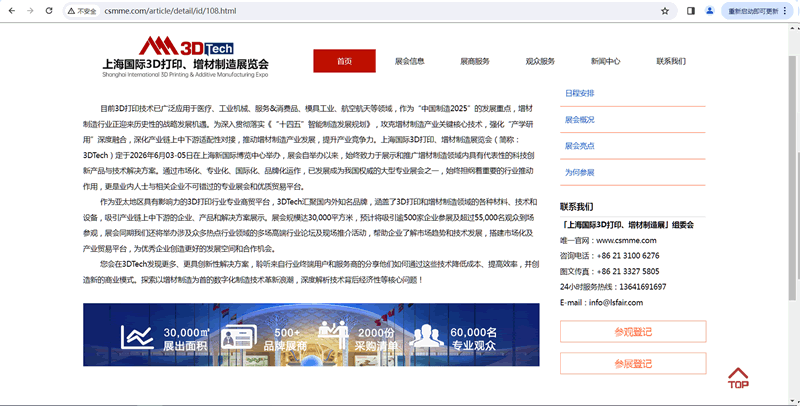The width and height of the screenshot is (800, 406).
Task: Open the 展商服务 menu item
Action: pyautogui.click(x=474, y=61)
